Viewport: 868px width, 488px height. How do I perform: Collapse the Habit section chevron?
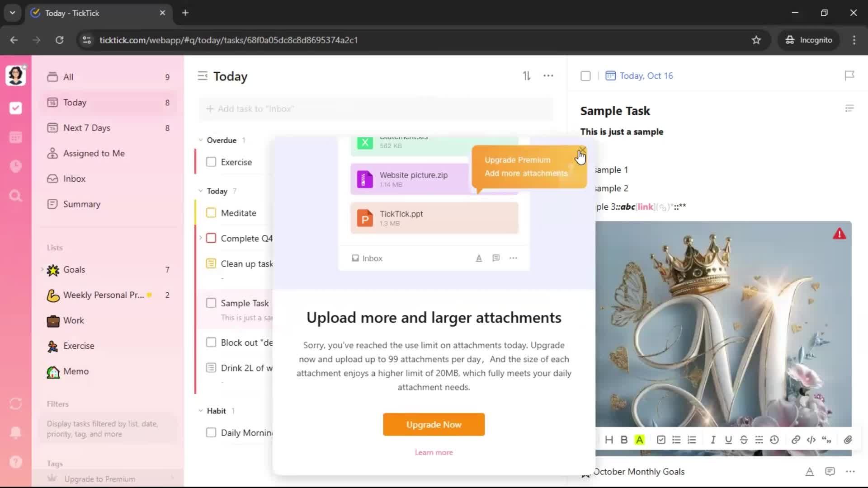(x=201, y=411)
